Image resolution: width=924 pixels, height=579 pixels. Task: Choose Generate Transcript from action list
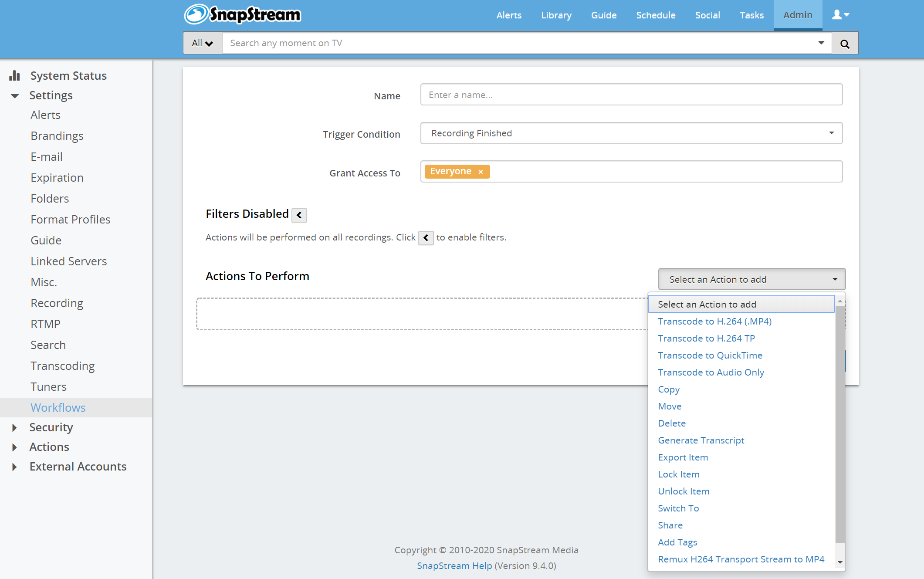pyautogui.click(x=701, y=440)
